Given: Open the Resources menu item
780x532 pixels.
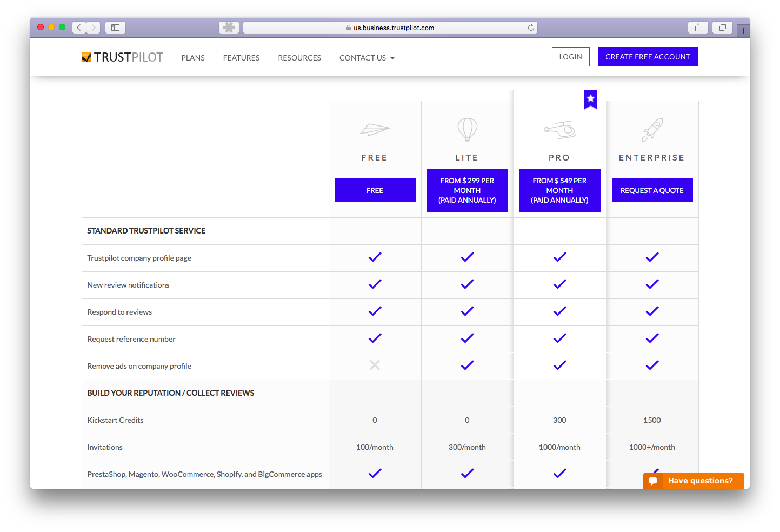Looking at the screenshot, I should pyautogui.click(x=299, y=58).
